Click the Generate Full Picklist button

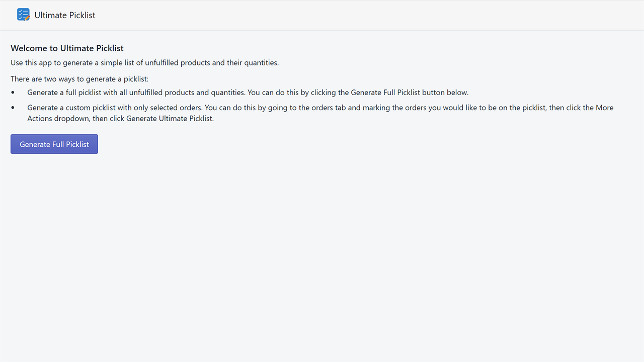click(x=54, y=144)
